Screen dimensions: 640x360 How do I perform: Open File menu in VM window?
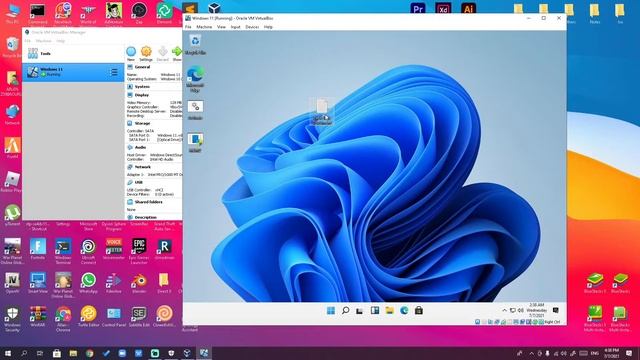coord(188,27)
